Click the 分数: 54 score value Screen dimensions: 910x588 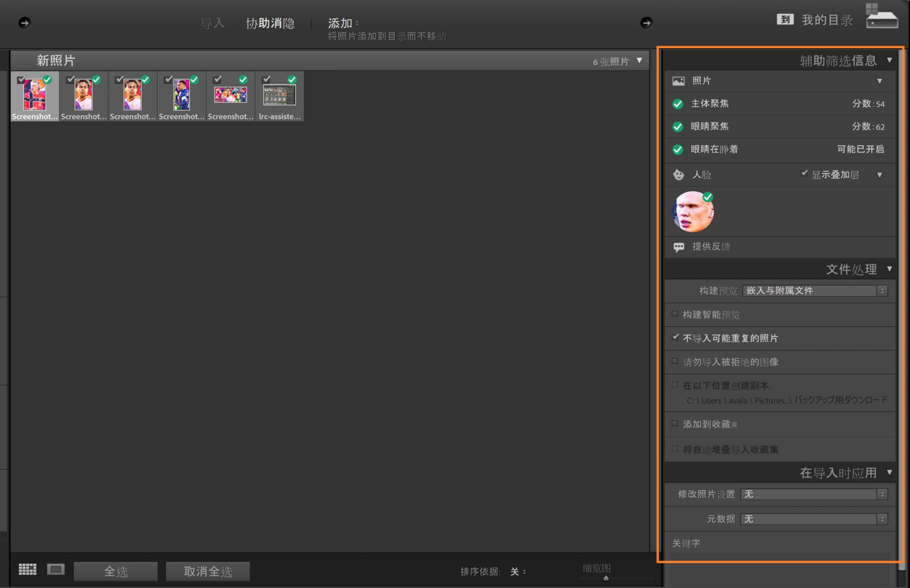point(868,104)
